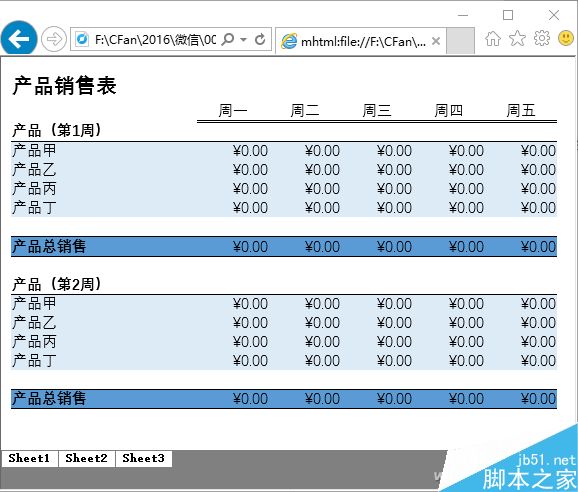Open a new blank tab

[460, 41]
